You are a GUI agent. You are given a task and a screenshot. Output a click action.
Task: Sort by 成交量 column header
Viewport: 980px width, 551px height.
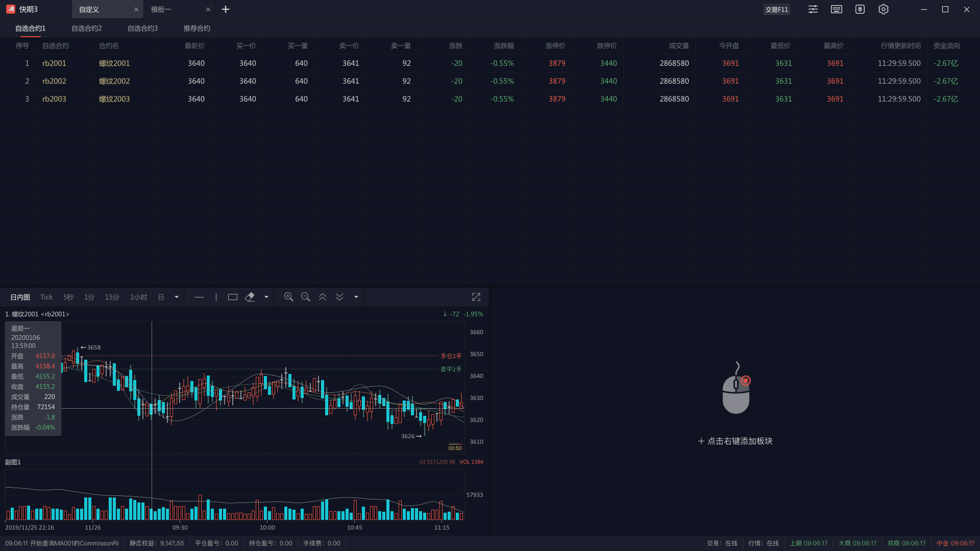[x=679, y=45]
